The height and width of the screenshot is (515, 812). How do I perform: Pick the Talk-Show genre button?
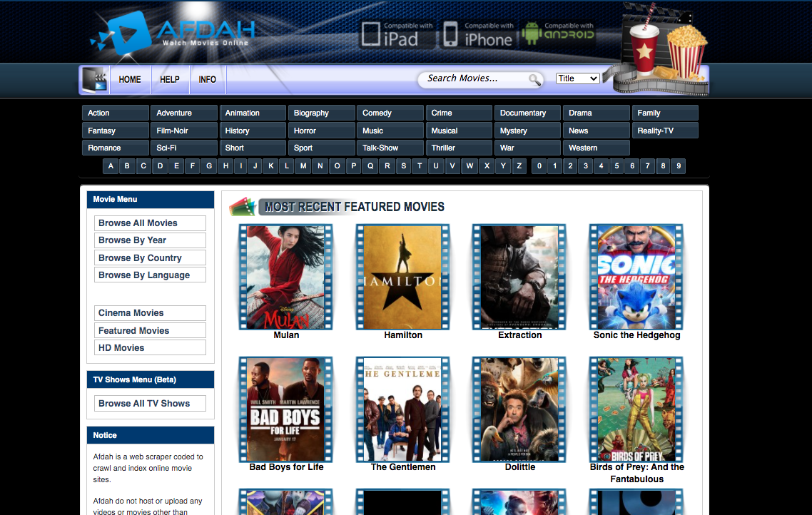pos(390,148)
